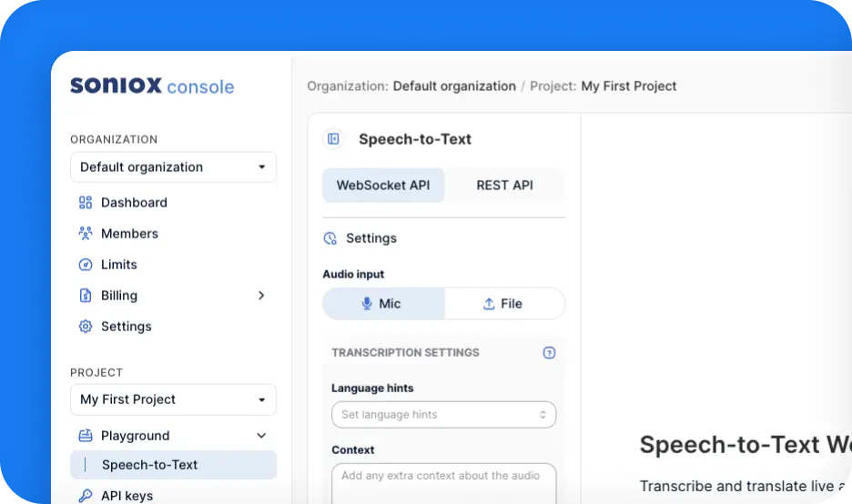Click the API keys key icon

(86, 496)
